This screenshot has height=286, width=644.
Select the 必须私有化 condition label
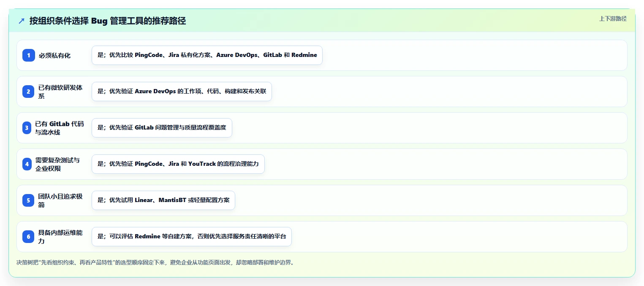tap(54, 55)
